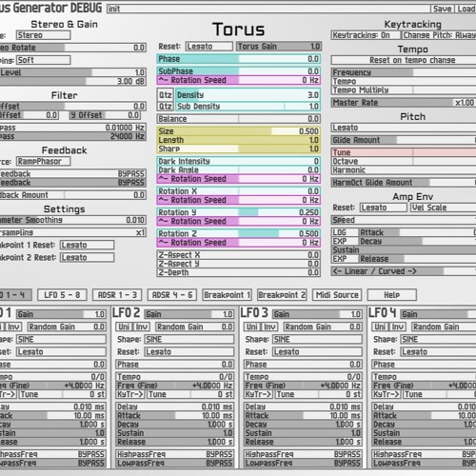Click the preset name field showing init
This screenshot has height=476, width=476.
coord(268,9)
